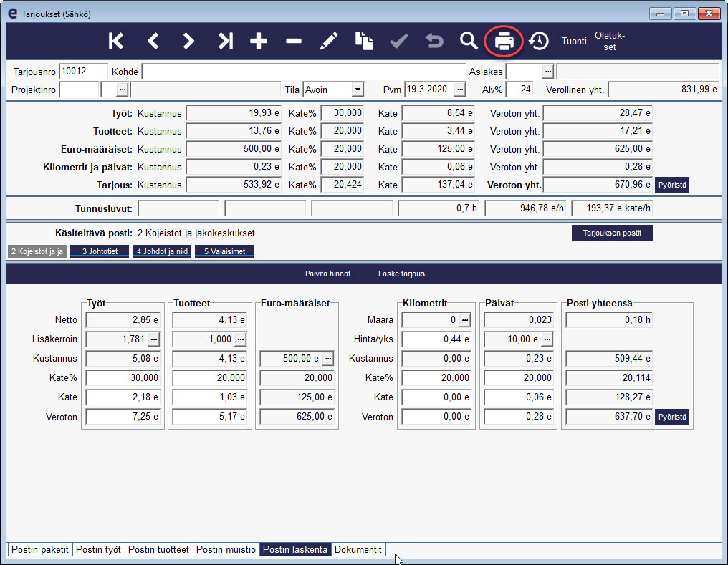Image resolution: width=728 pixels, height=565 pixels.
Task: Go to the next record
Action: [188, 42]
